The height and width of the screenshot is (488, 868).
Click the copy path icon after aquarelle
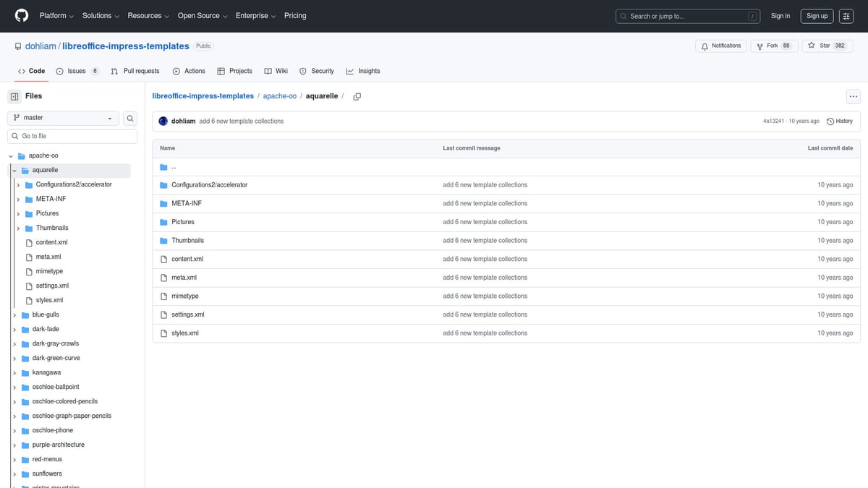coord(357,96)
